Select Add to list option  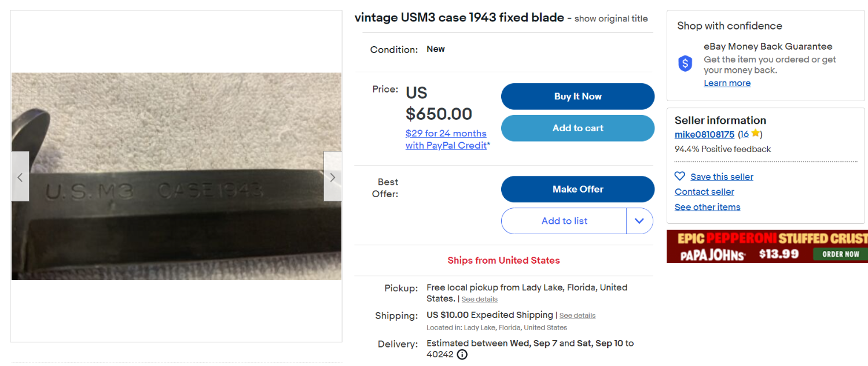[564, 221]
